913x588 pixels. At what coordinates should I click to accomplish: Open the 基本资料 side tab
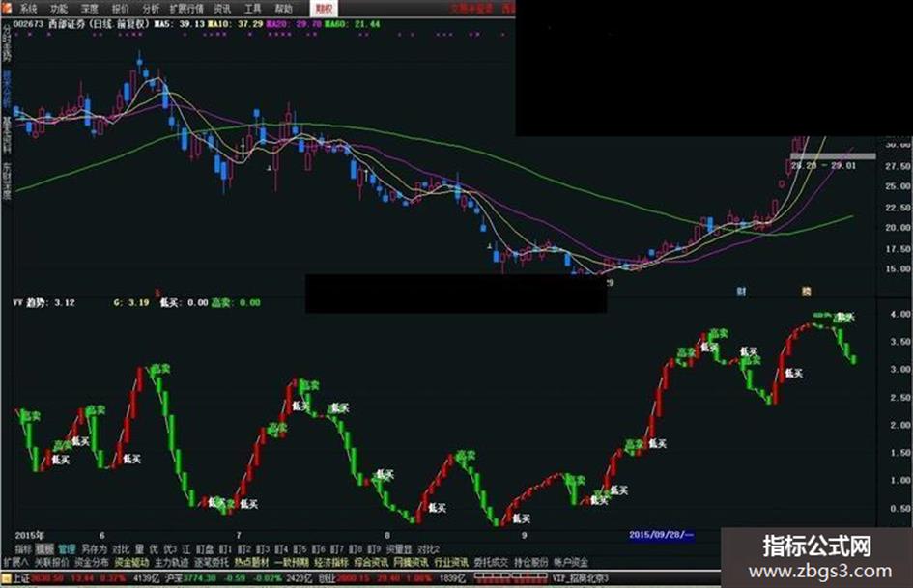[x=7, y=135]
